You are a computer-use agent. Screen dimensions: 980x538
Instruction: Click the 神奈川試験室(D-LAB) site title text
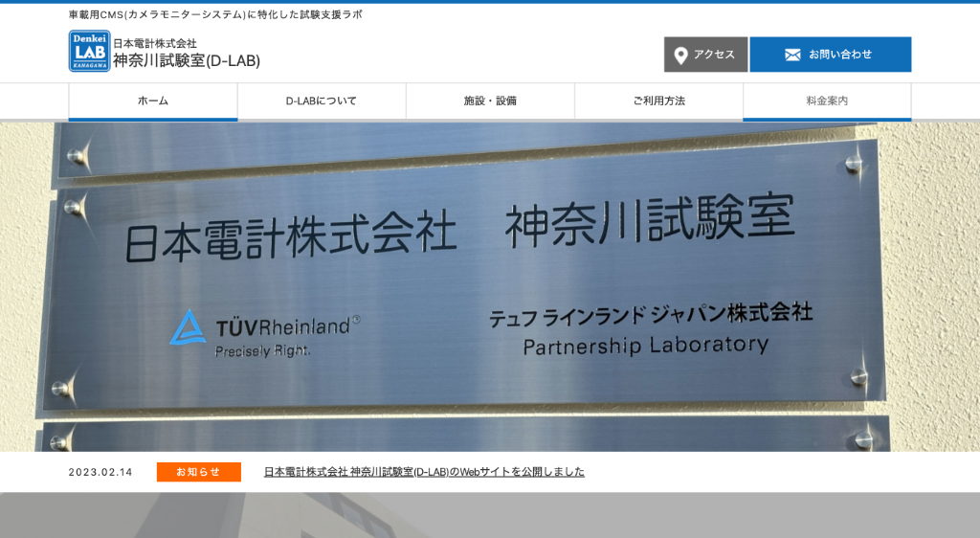(x=187, y=60)
